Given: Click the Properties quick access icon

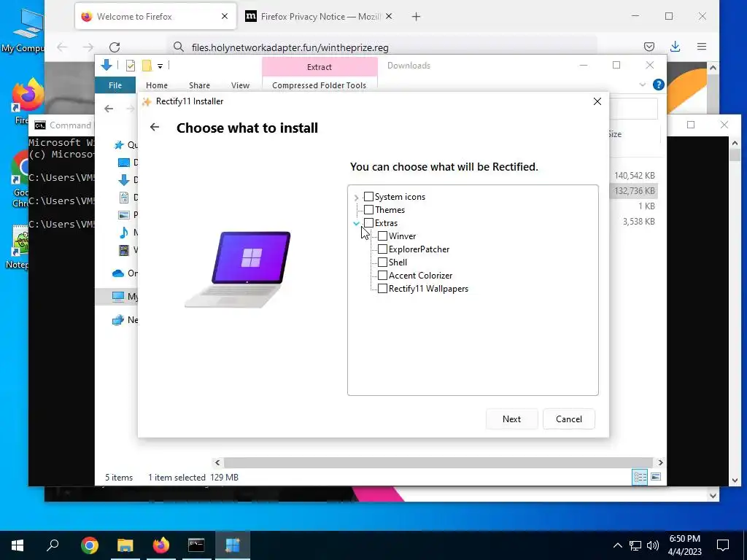Looking at the screenshot, I should (131, 66).
